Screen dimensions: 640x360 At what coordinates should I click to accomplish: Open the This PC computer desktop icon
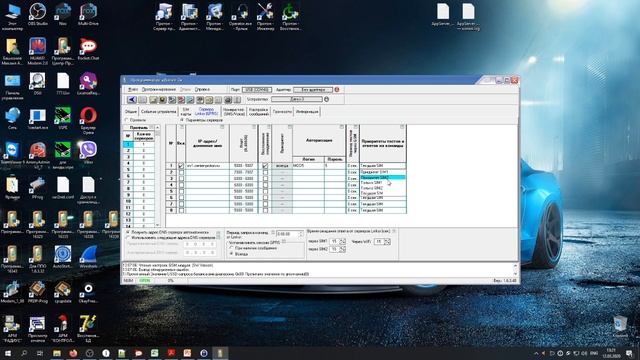13,16
